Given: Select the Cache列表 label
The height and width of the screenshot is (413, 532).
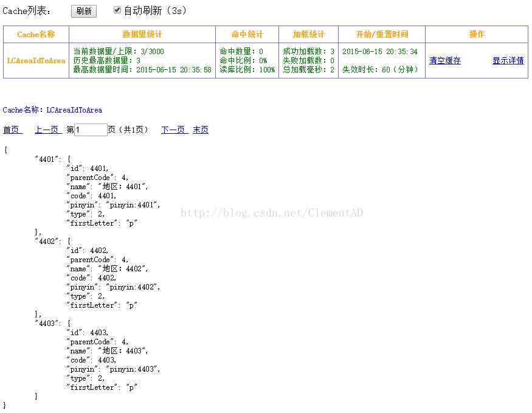Looking at the screenshot, I should click(x=27, y=11).
